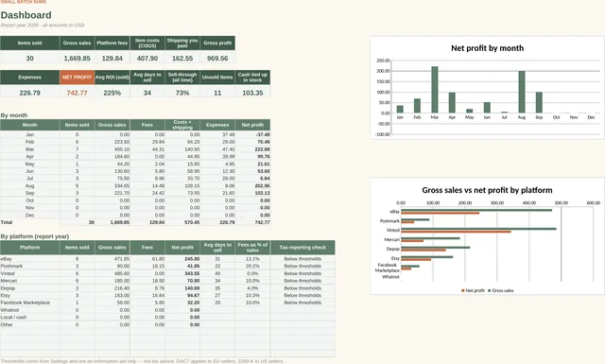The width and height of the screenshot is (605, 364).
Task: Select the 'By month' section heading
Action: (14, 115)
